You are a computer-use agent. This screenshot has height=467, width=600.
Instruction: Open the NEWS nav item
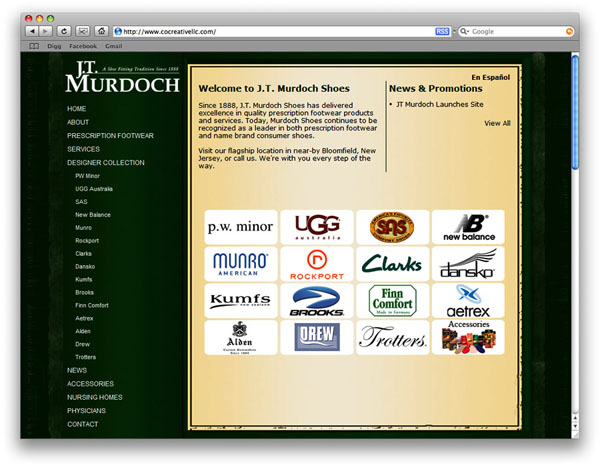[77, 370]
